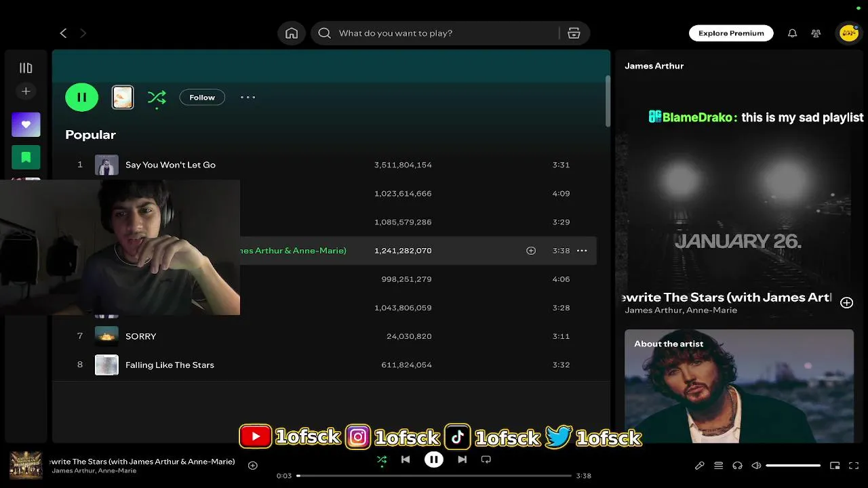Skip to next track
This screenshot has width=868, height=488.
coord(462,460)
